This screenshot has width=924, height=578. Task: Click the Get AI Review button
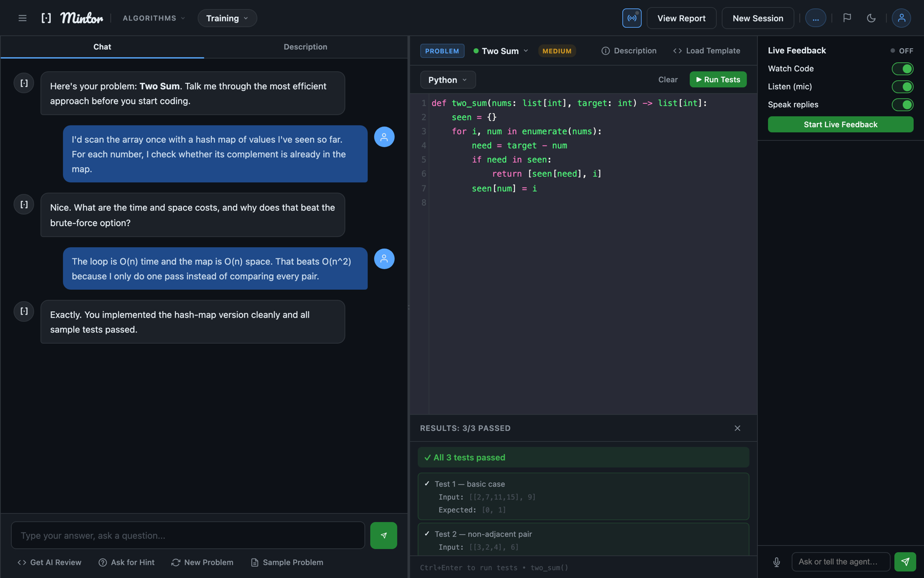pyautogui.click(x=49, y=562)
